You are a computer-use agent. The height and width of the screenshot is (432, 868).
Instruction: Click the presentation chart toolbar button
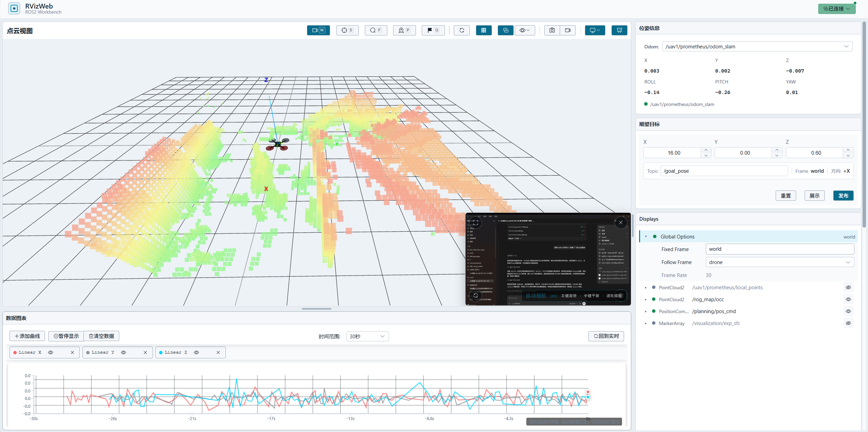(619, 30)
